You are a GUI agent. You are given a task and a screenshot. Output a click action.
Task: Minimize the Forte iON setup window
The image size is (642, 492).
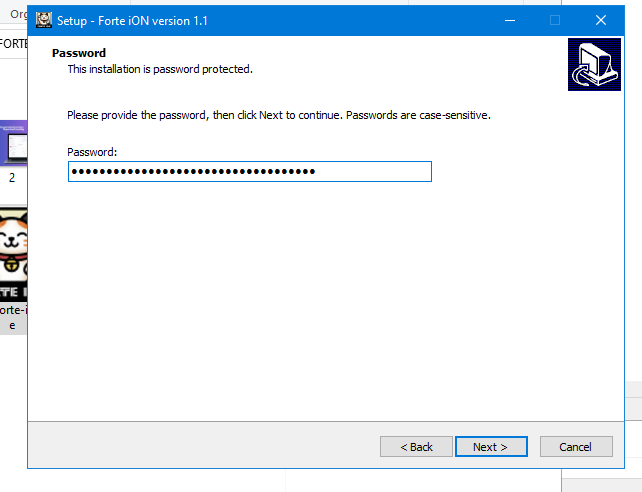tap(508, 20)
